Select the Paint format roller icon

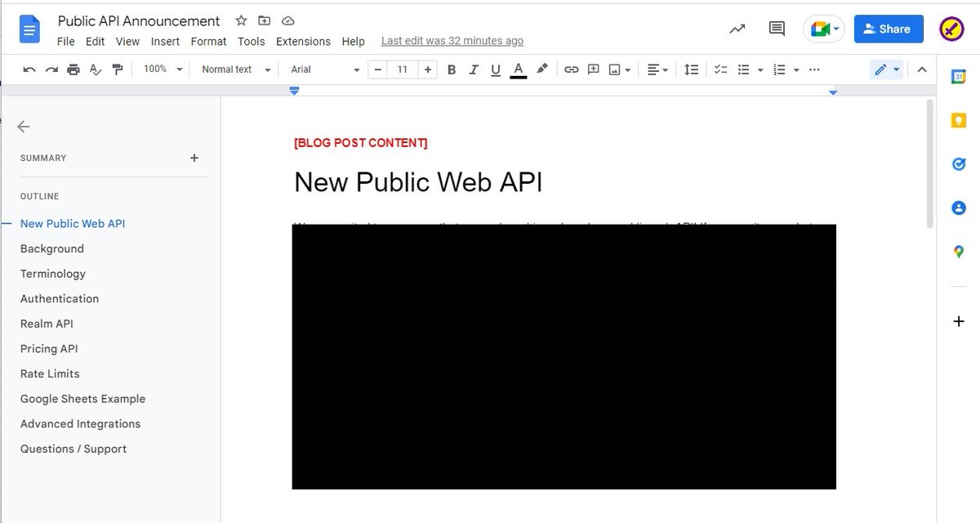point(118,69)
